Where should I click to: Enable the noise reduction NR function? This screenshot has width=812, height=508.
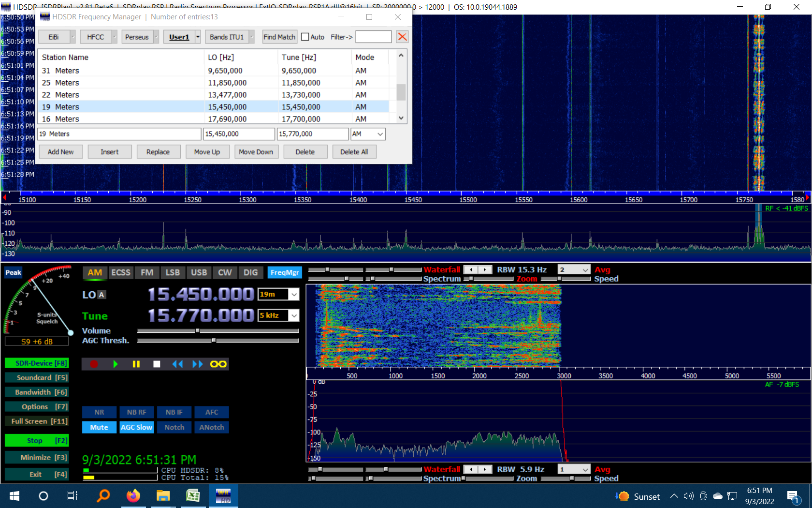[99, 412]
